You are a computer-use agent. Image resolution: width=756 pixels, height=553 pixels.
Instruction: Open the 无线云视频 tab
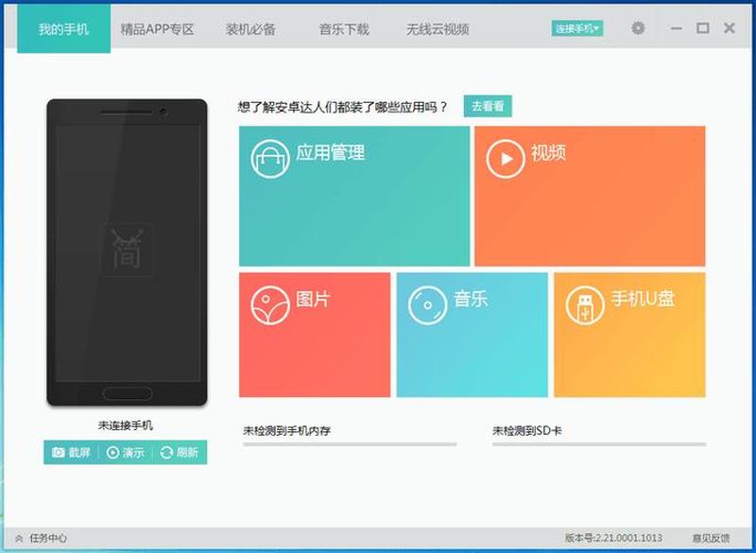click(x=438, y=29)
